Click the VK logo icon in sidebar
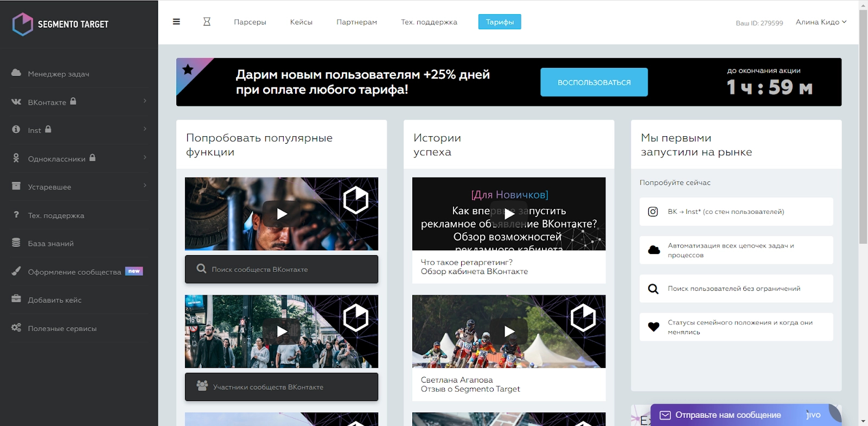The width and height of the screenshot is (868, 426). click(x=16, y=101)
